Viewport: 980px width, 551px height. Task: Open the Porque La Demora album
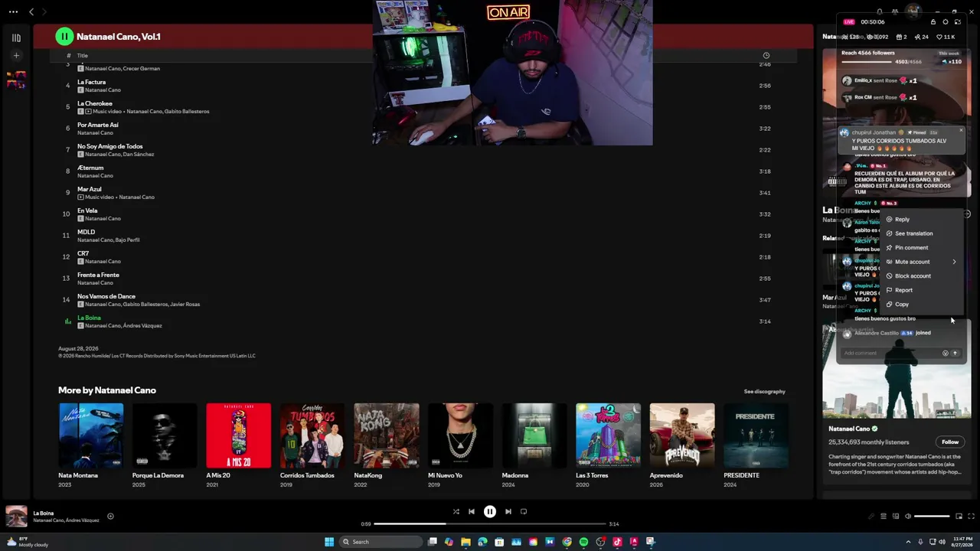click(165, 435)
